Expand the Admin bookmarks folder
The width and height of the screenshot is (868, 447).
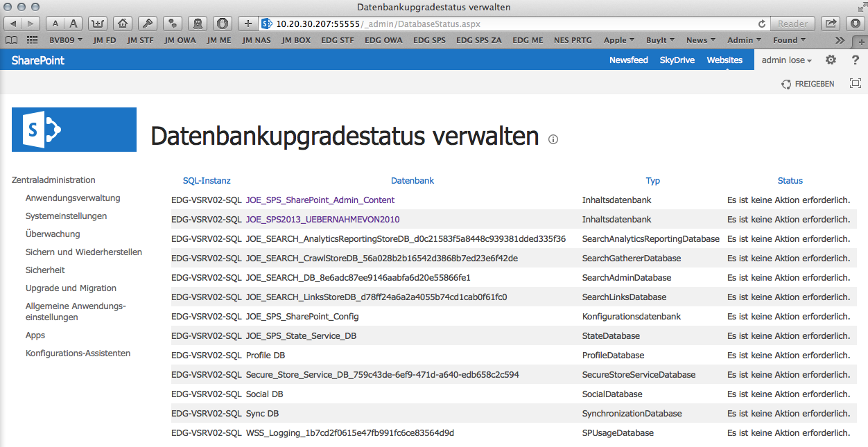pyautogui.click(x=744, y=40)
